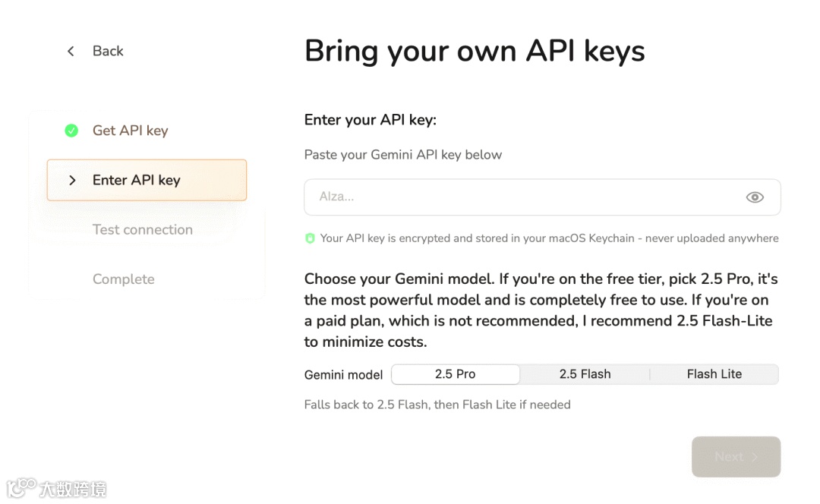Open the Get API key step

pos(131,131)
